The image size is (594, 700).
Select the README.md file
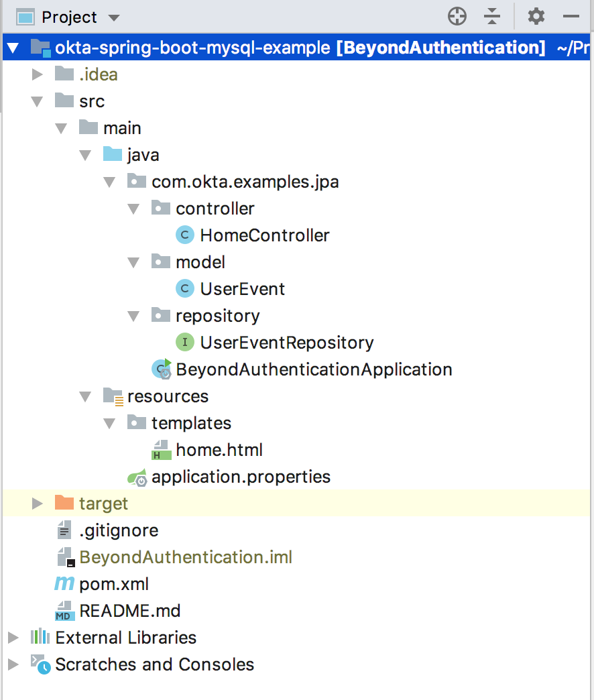pyautogui.click(x=129, y=611)
